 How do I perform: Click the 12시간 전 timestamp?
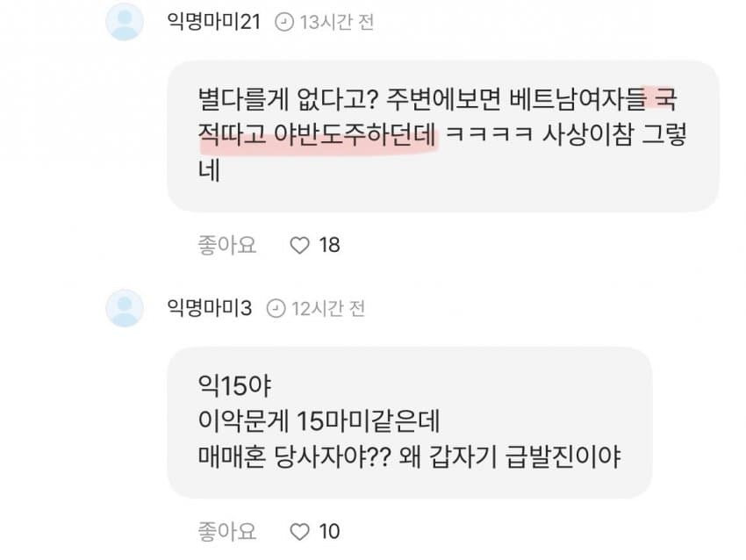point(328,309)
